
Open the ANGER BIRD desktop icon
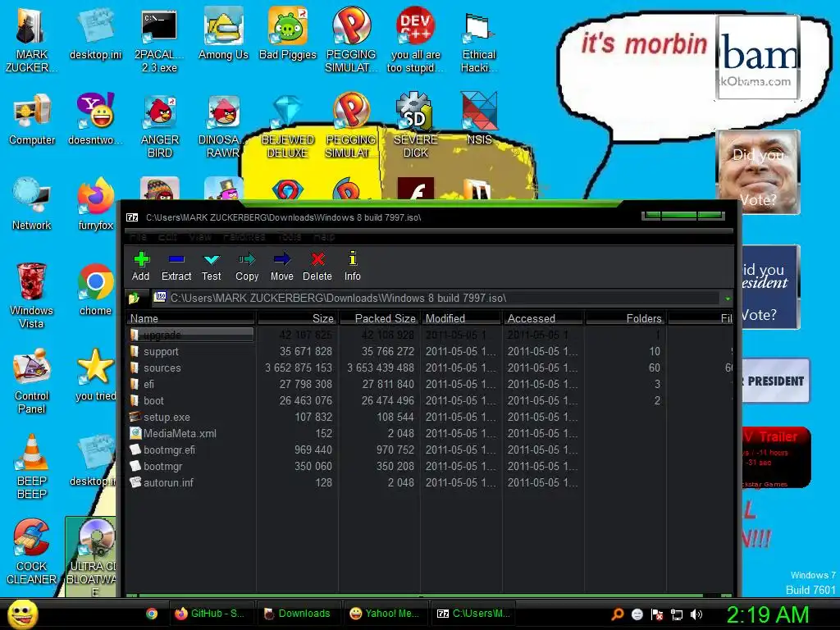tap(160, 126)
